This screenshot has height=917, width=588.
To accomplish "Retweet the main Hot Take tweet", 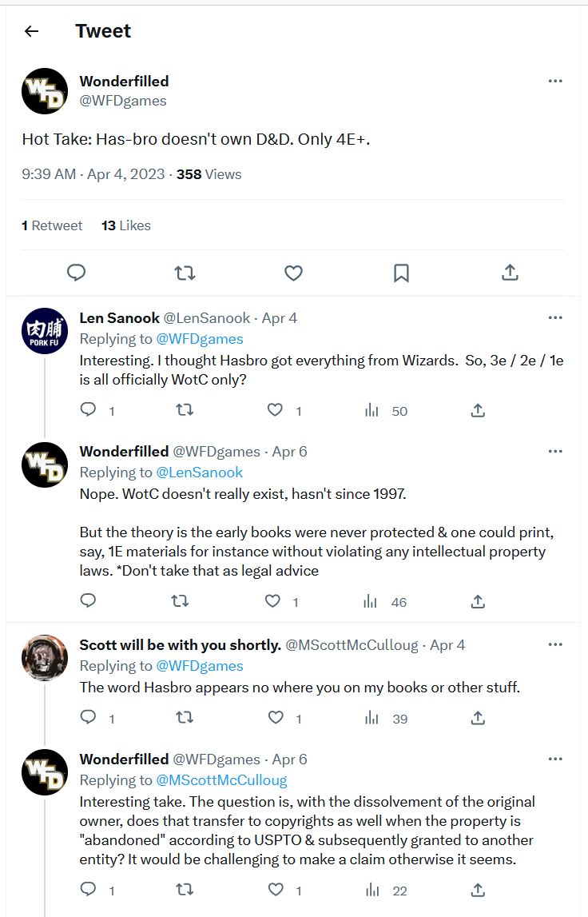I will pyautogui.click(x=185, y=273).
